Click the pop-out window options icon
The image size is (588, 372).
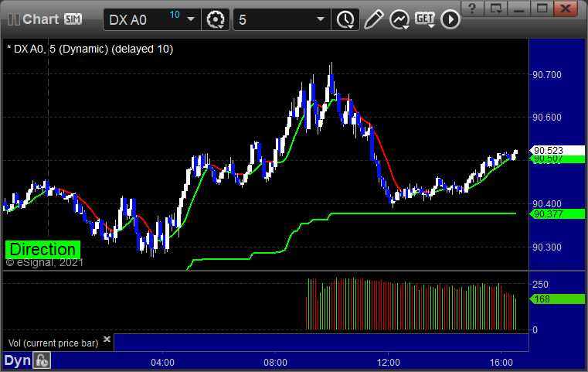click(x=495, y=9)
